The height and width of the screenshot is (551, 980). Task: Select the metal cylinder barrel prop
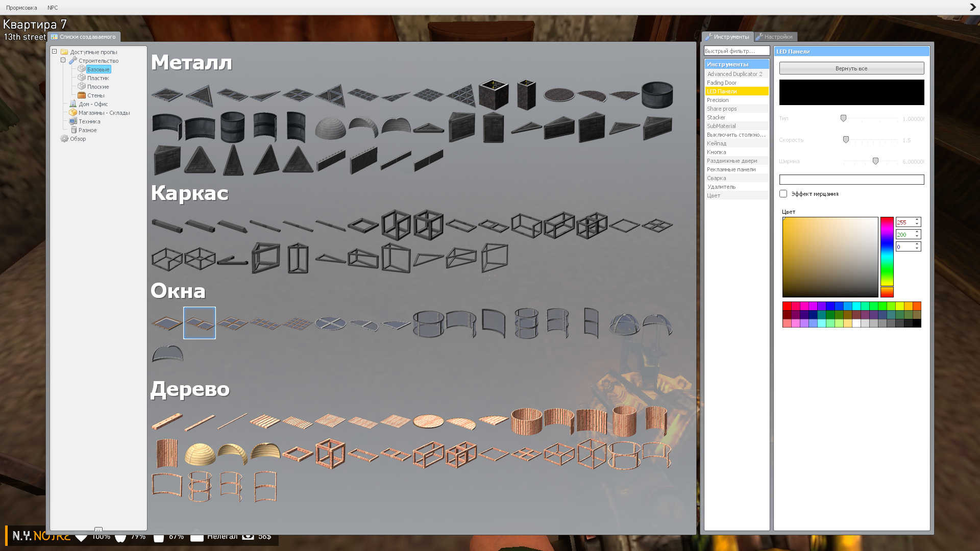(232, 127)
